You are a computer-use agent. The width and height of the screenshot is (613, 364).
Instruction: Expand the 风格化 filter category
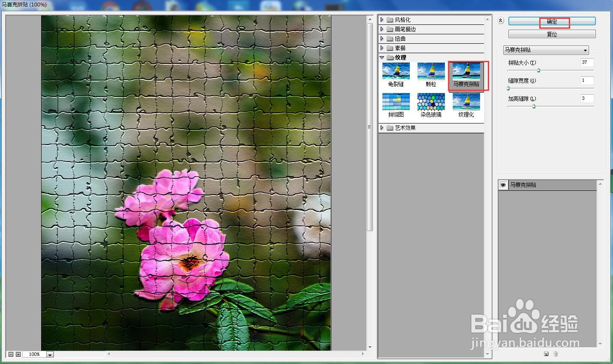tap(382, 20)
